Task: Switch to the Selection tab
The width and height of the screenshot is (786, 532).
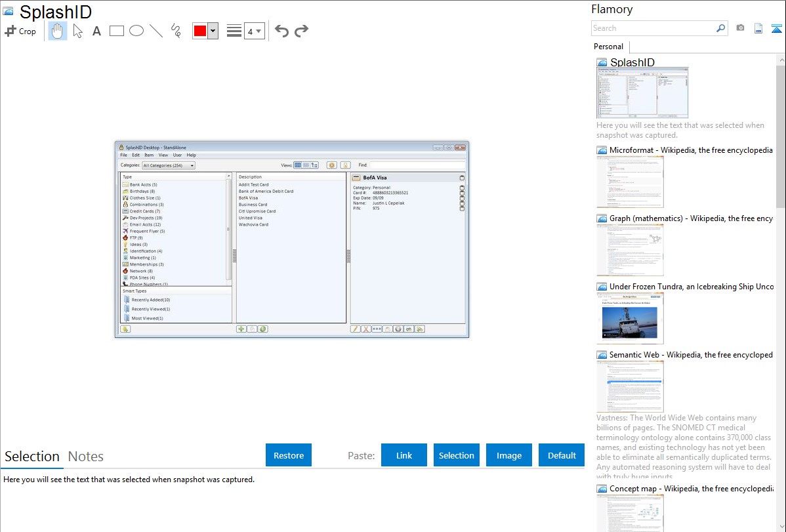Action: pos(32,457)
